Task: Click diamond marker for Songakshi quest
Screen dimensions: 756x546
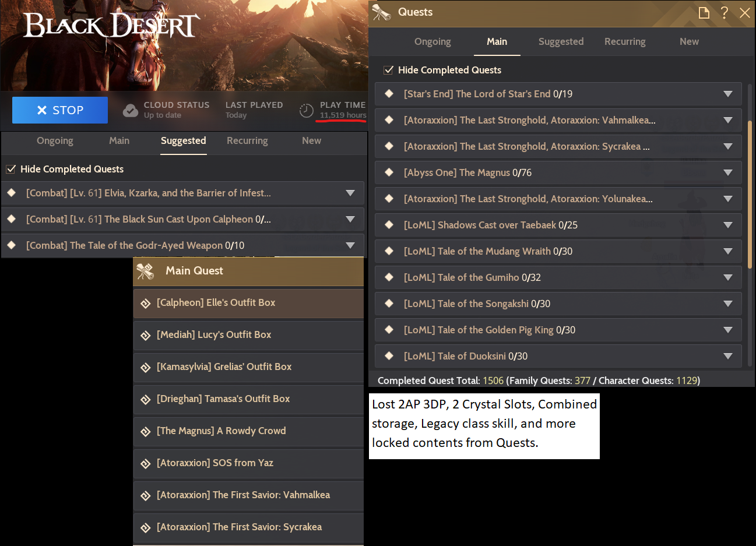Action: [x=389, y=304]
